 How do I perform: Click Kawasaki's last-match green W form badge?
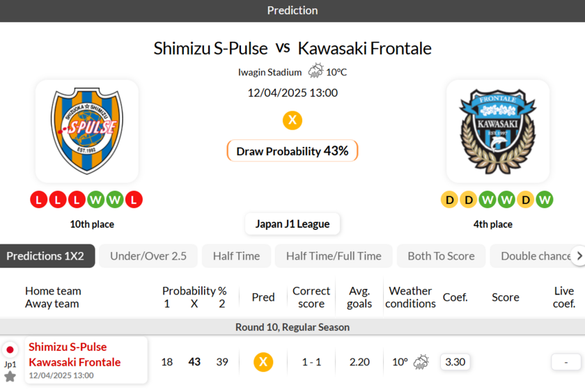[545, 200]
